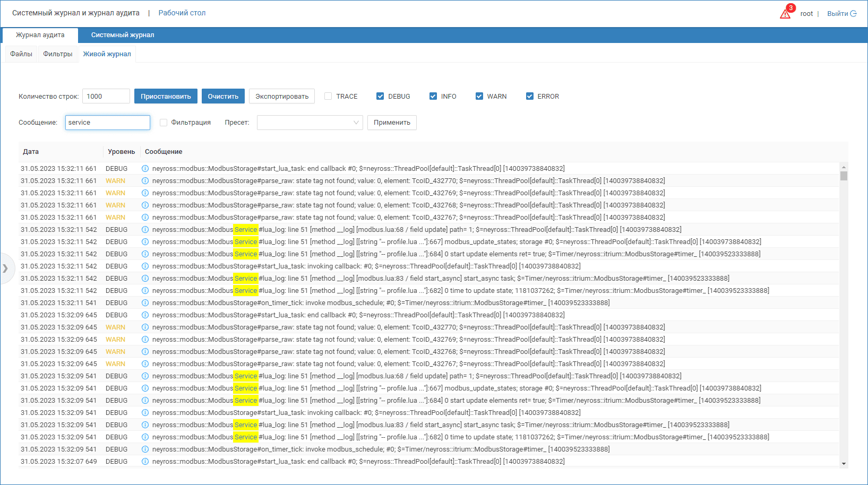
Task: Switch to the Системный журнал tab
Action: tap(123, 35)
